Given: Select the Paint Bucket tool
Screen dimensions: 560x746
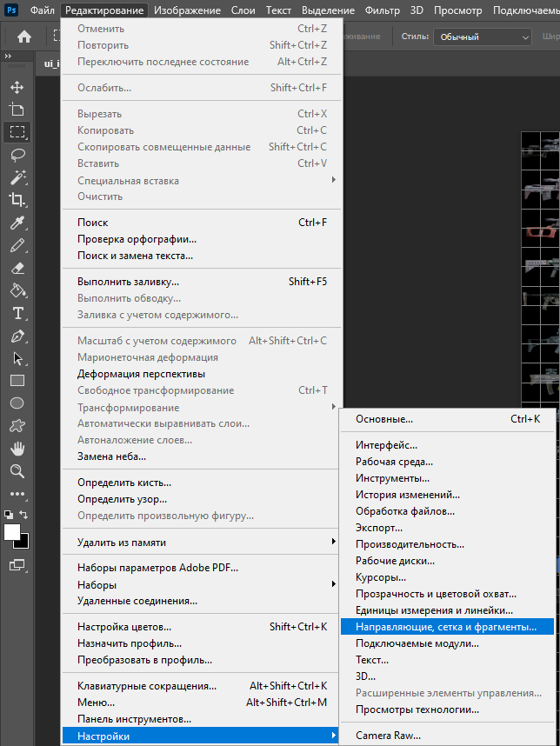Looking at the screenshot, I should click(17, 290).
